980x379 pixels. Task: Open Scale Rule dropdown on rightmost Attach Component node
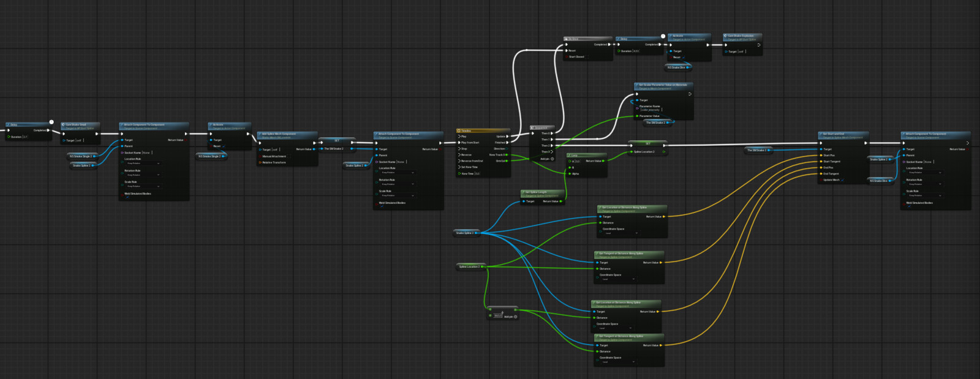click(x=925, y=195)
